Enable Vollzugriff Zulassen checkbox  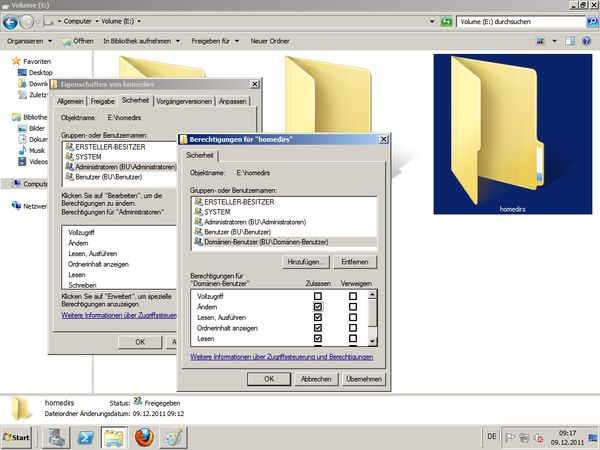(x=318, y=296)
